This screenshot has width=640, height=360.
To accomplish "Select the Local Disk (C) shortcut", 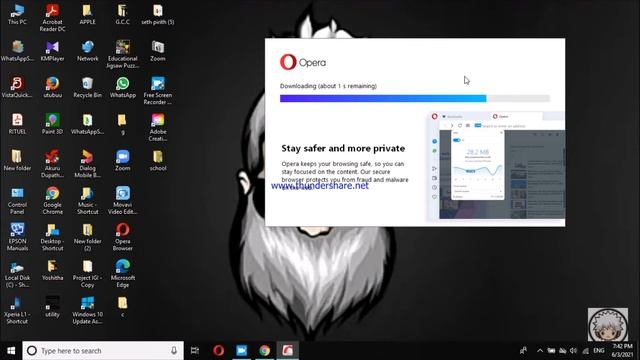I will pyautogui.click(x=17, y=273).
